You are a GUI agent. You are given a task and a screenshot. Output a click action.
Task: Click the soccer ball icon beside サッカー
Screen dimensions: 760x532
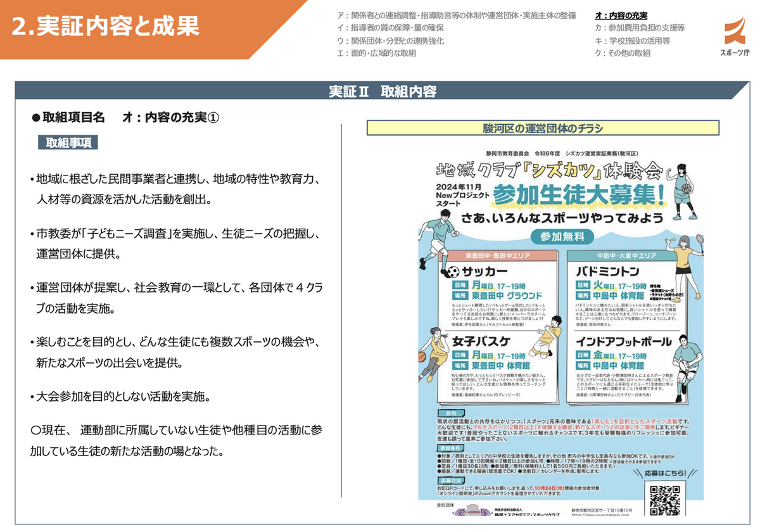(453, 272)
